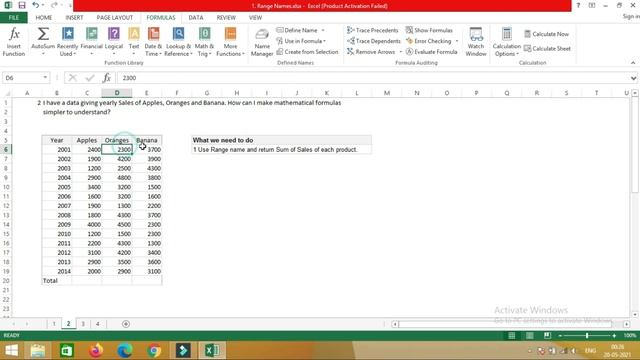Image resolution: width=640 pixels, height=360 pixels.
Task: Run Error Checking
Action: click(x=429, y=41)
